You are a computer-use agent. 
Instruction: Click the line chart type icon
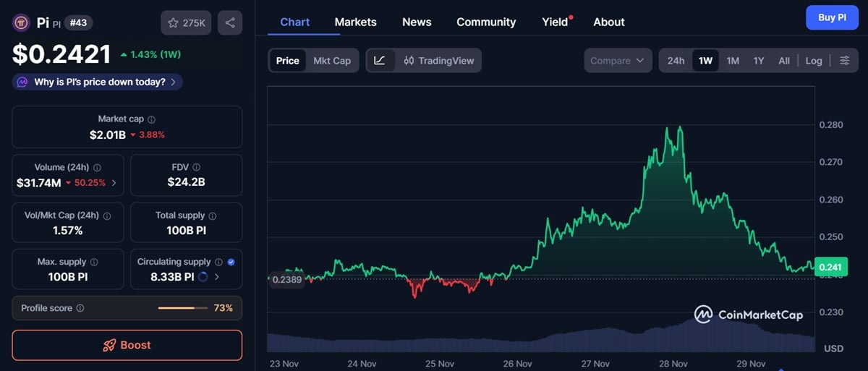(x=380, y=61)
